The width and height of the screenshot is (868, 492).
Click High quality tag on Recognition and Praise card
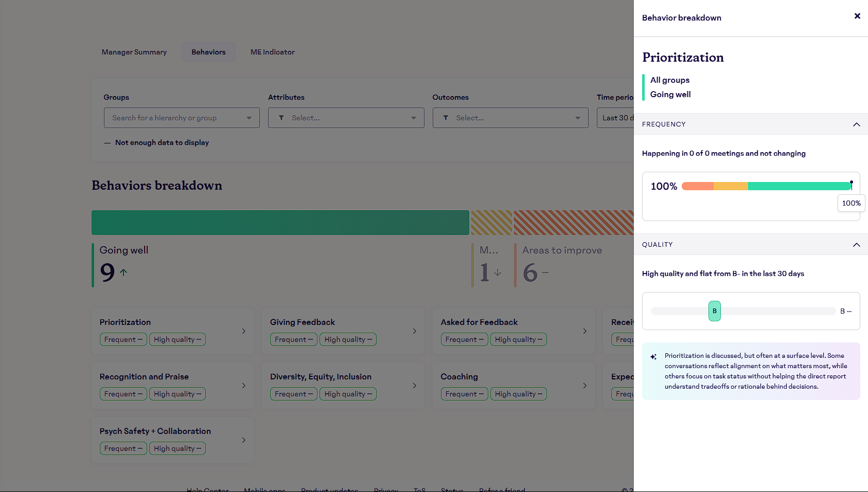click(x=178, y=394)
